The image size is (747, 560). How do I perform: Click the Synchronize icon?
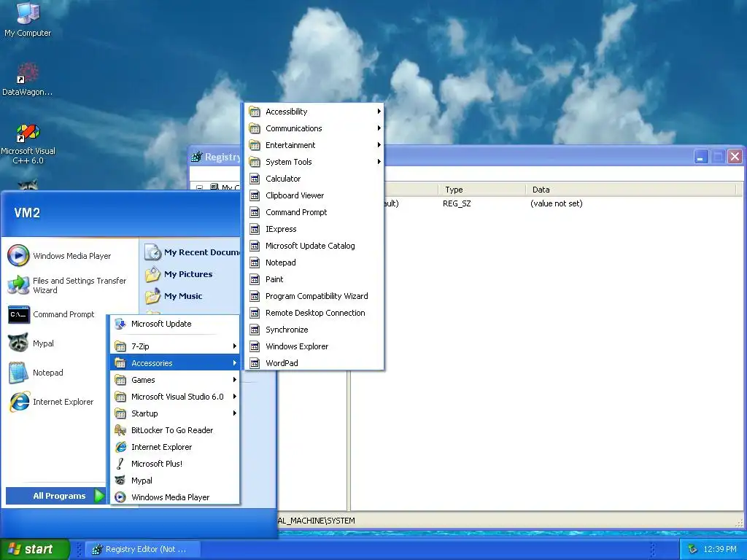pos(255,330)
